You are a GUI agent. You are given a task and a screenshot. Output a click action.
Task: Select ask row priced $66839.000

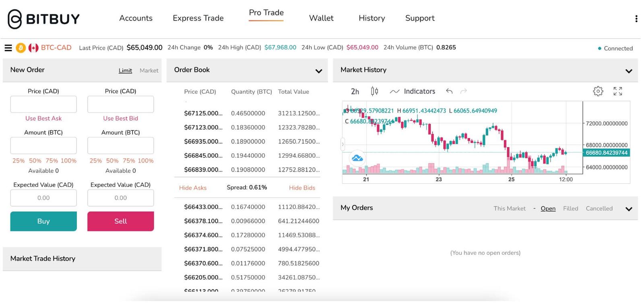[252, 170]
